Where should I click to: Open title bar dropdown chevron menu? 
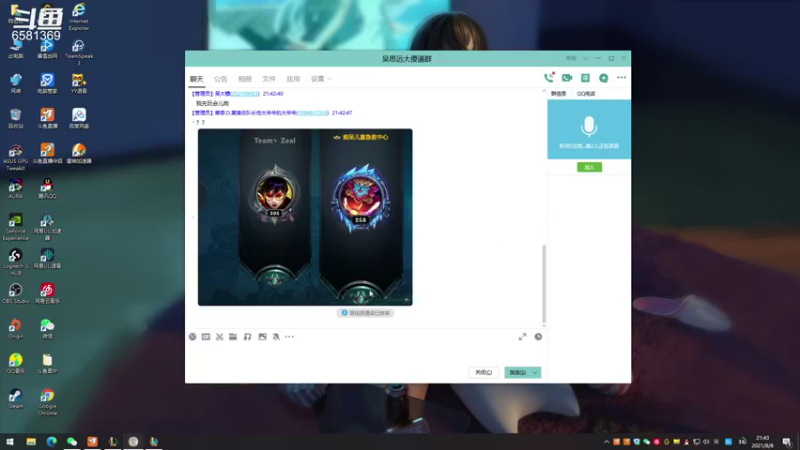click(585, 58)
